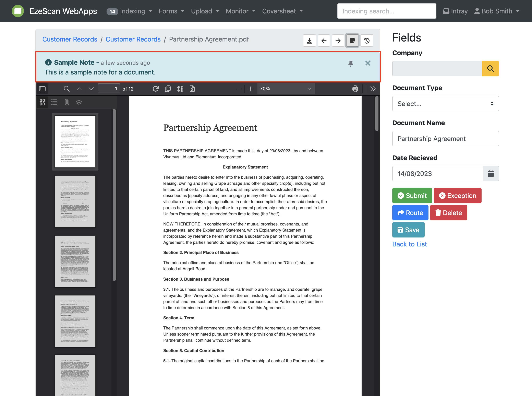Screen dimensions: 532x396
Task: Open the Date Received calendar picker
Action: 491,174
